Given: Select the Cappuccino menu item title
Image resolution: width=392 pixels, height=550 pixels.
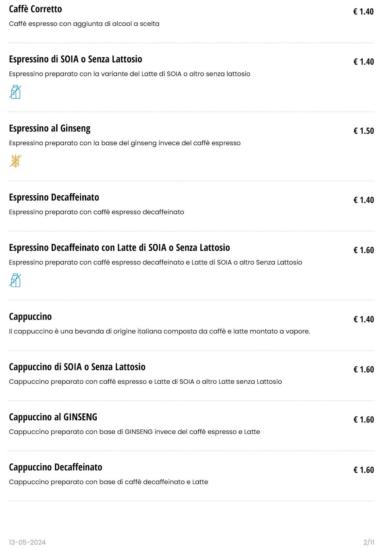Looking at the screenshot, I should point(30,317).
